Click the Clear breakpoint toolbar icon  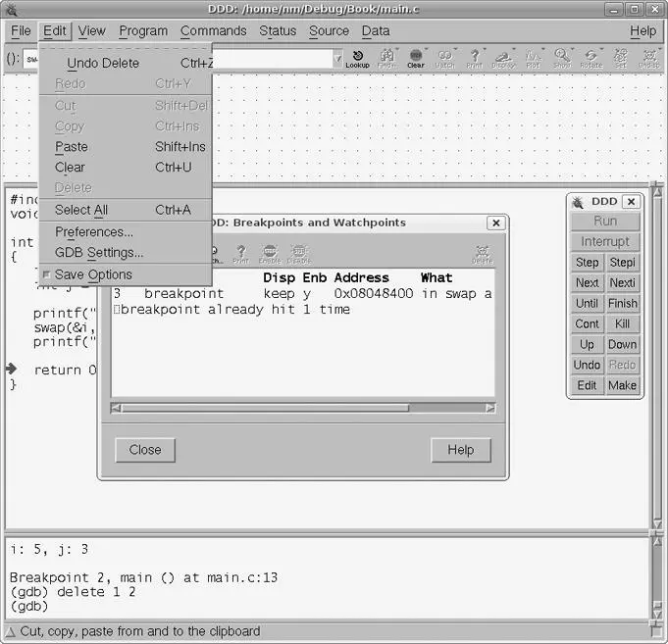pos(416,58)
